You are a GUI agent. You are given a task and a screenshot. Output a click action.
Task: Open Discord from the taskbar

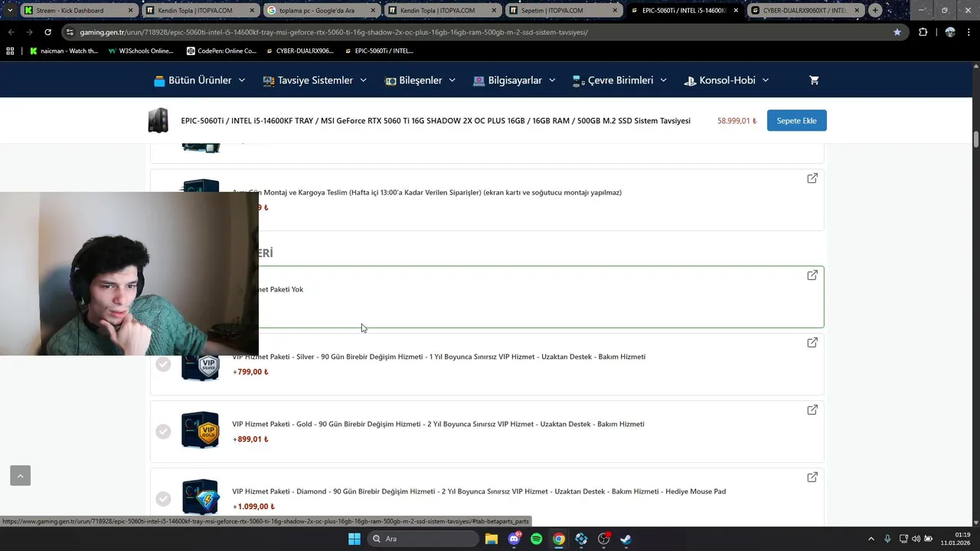pos(514,539)
